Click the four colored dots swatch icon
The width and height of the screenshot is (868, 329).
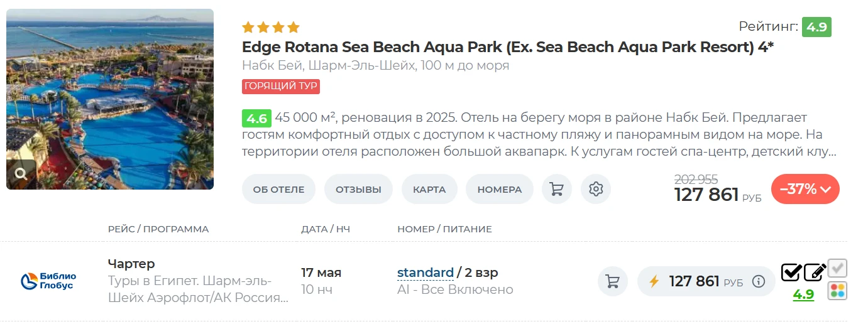(837, 291)
